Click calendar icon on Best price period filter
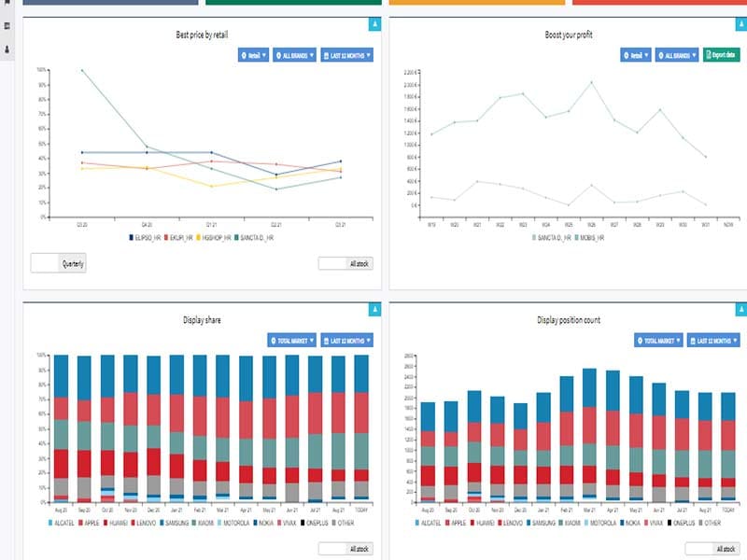 point(326,56)
